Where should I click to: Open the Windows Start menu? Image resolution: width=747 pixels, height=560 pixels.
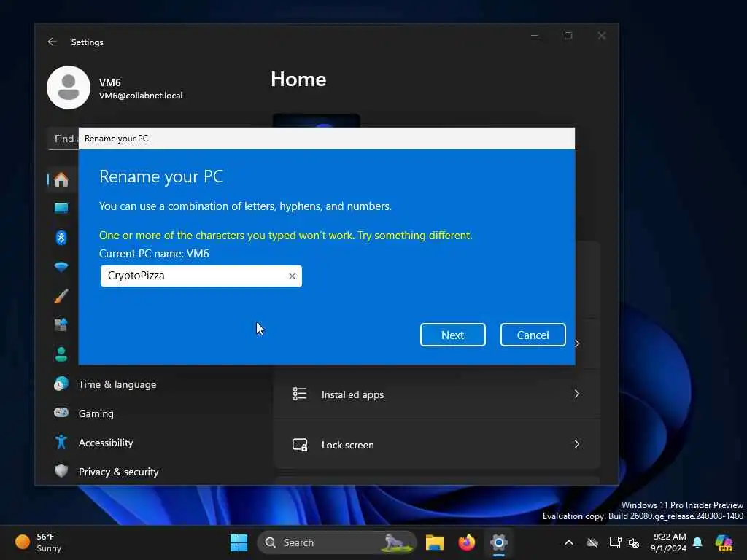click(x=239, y=542)
